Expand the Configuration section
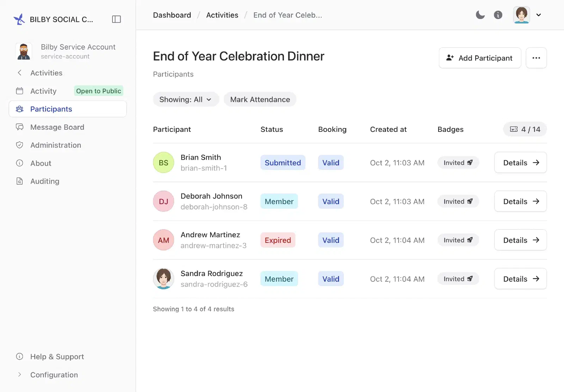 tap(68, 375)
